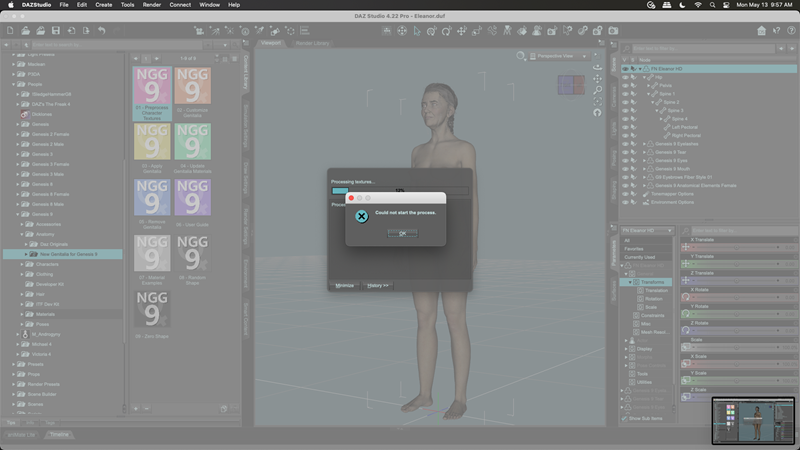Toggle the Show Sub Items checkbox
Viewport: 800px width, 450px height.
624,418
